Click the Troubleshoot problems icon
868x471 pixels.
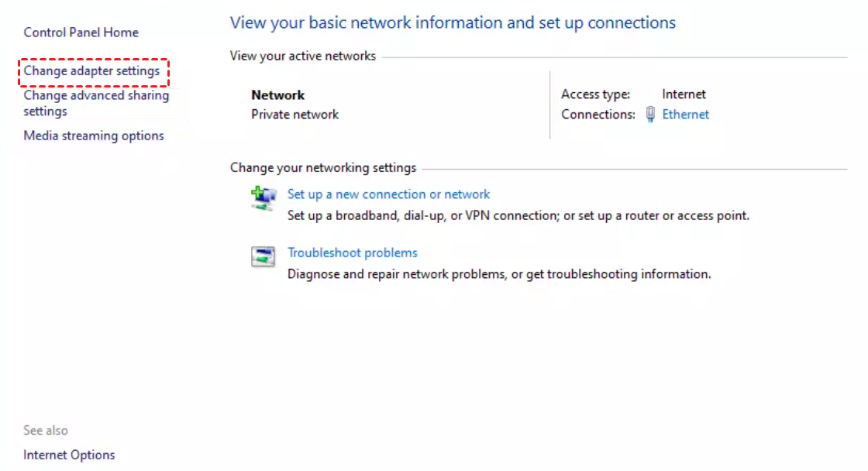[x=263, y=256]
